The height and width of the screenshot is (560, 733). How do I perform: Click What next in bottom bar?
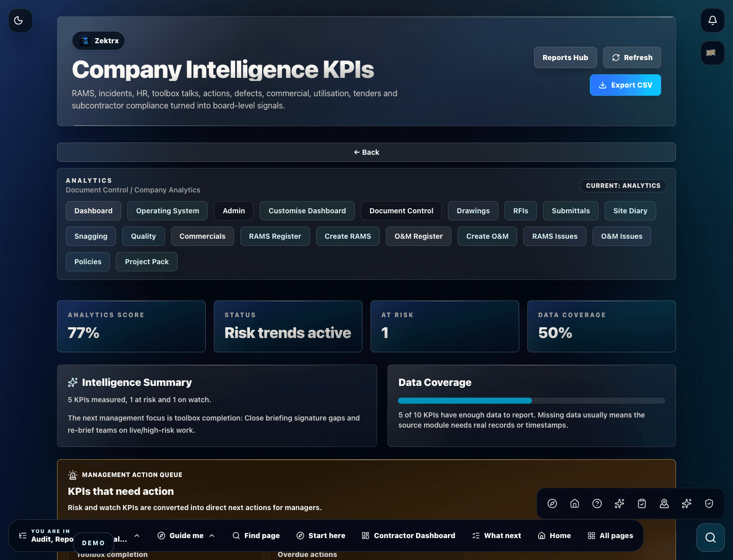497,536
